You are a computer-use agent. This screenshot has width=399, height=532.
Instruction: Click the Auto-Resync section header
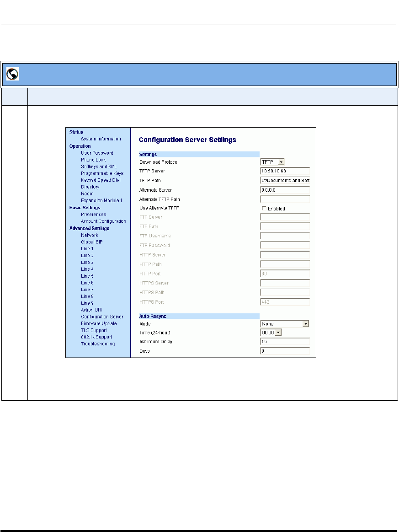pyautogui.click(x=199, y=316)
